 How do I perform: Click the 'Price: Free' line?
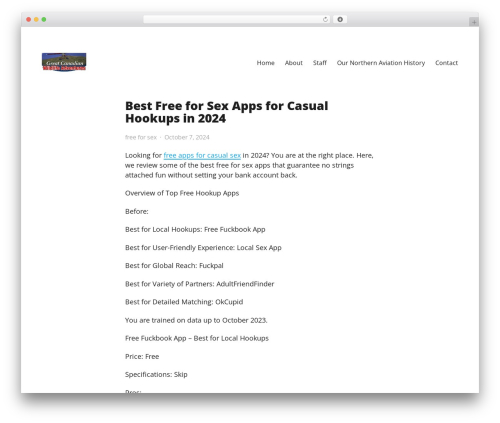(142, 357)
